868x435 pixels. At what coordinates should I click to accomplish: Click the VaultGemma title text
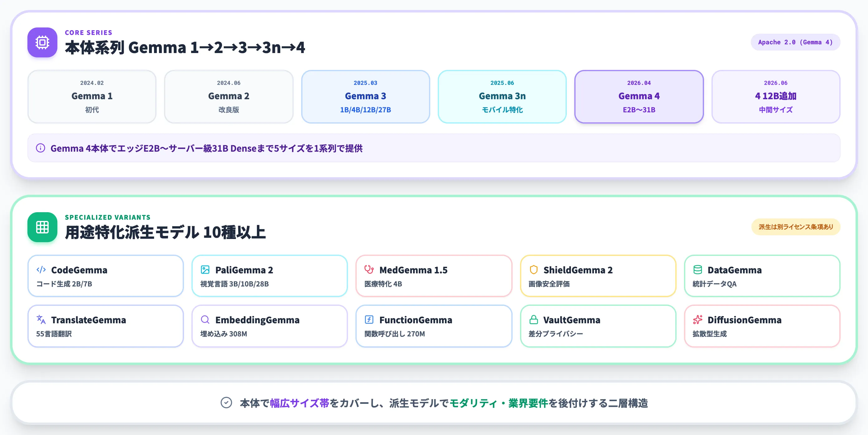pyautogui.click(x=572, y=320)
